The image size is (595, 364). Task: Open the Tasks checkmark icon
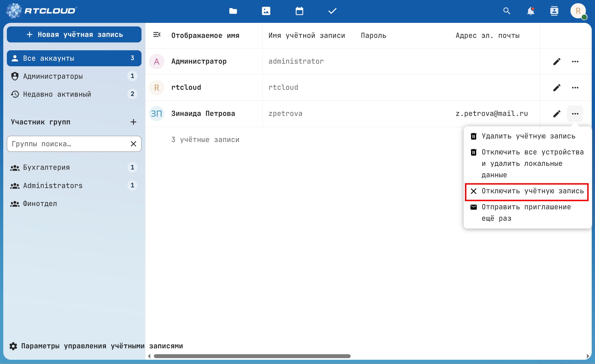332,11
